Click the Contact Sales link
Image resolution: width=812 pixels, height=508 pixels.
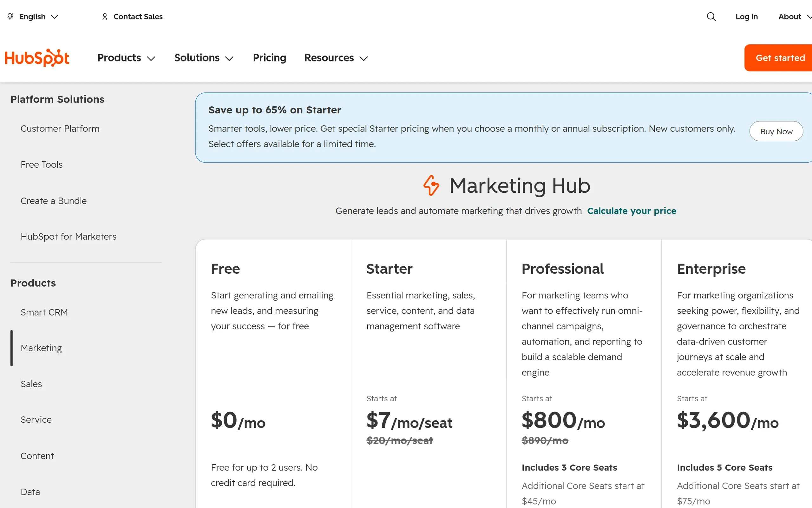tap(138, 17)
